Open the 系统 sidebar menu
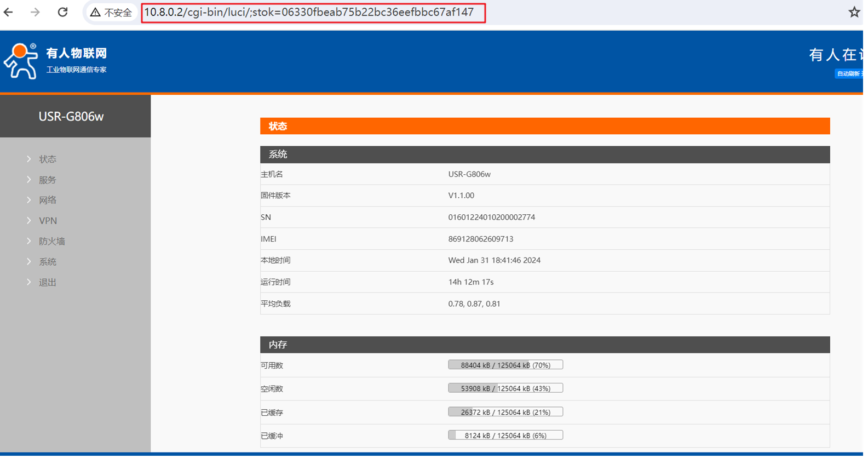 (x=47, y=262)
